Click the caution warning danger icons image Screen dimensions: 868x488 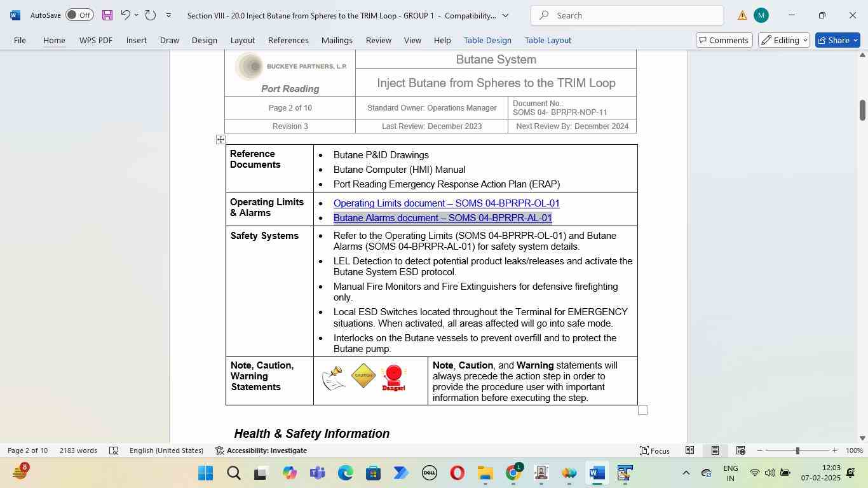click(x=364, y=377)
